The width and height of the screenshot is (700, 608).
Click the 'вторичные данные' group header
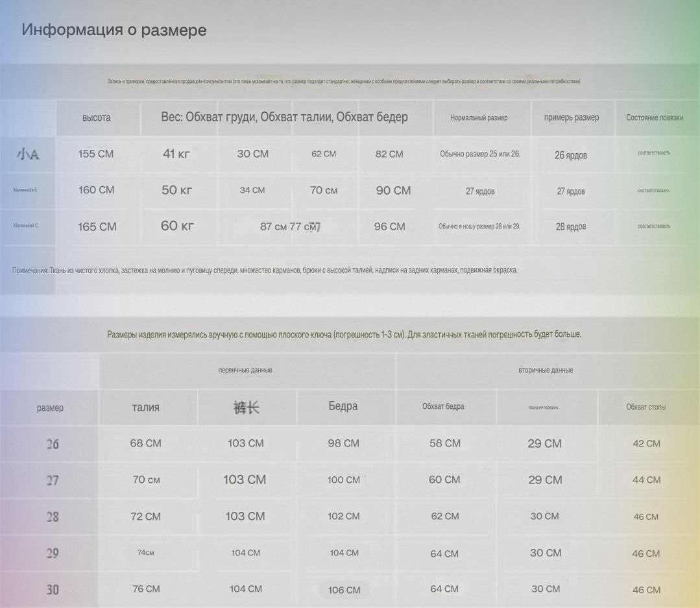[545, 370]
